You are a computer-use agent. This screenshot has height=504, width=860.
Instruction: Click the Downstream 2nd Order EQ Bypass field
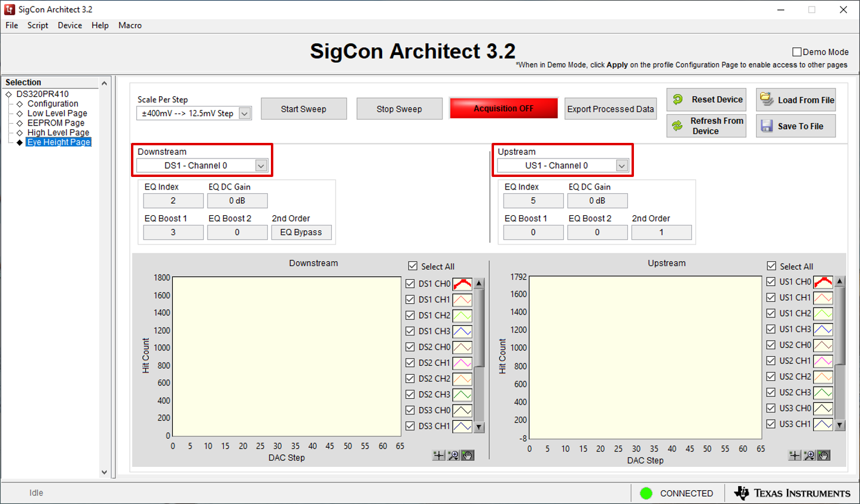coord(301,233)
